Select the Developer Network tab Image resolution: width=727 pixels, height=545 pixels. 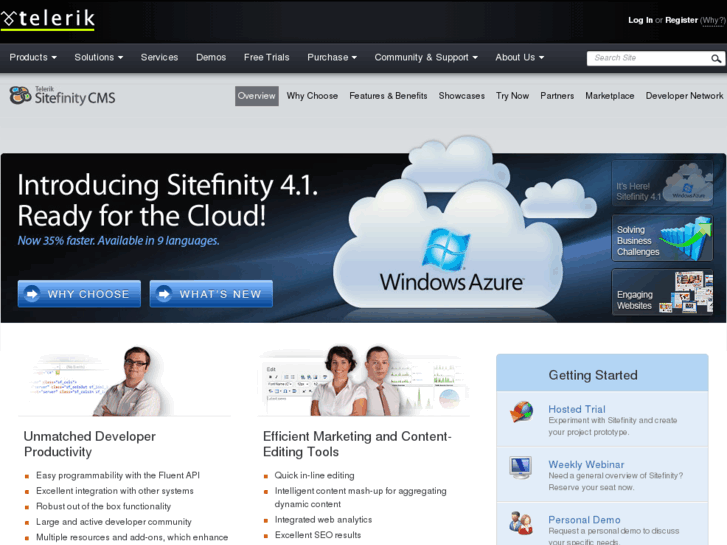[684, 96]
